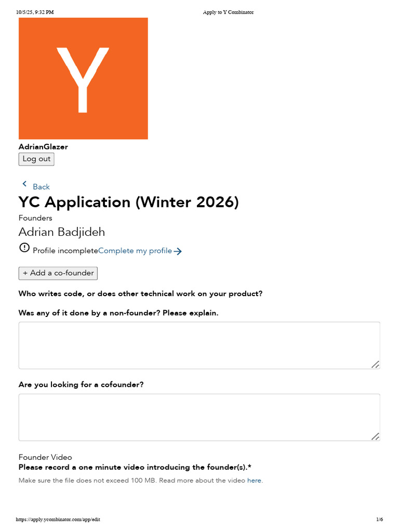This screenshot has height=532, width=399.
Task: Click the AdrianGlazer username
Action: pyautogui.click(x=43, y=147)
